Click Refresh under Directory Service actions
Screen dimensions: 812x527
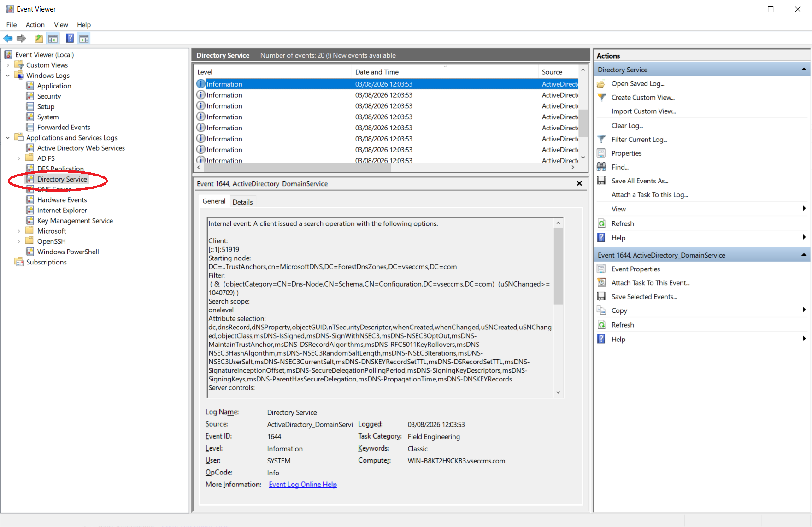623,223
